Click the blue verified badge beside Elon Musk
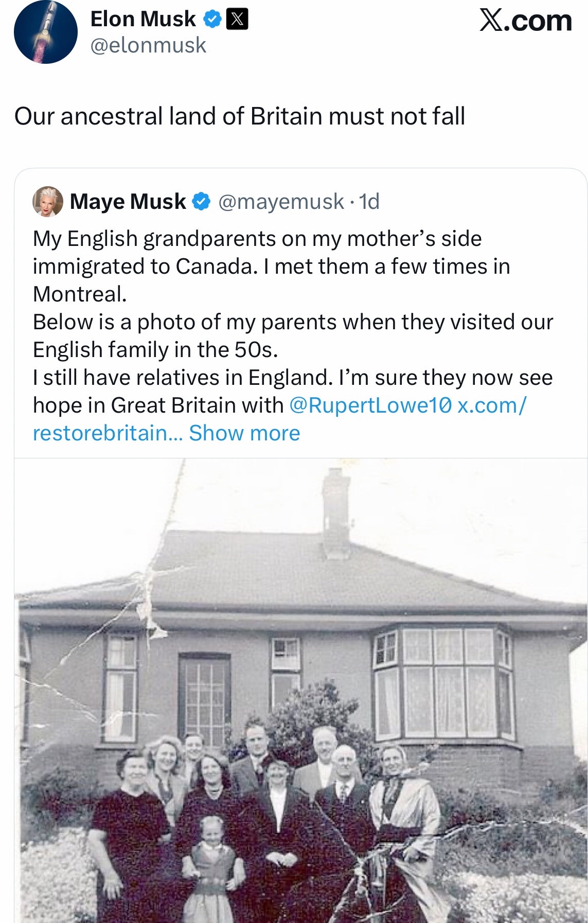Screen dimensions: 588x923 pos(212,20)
